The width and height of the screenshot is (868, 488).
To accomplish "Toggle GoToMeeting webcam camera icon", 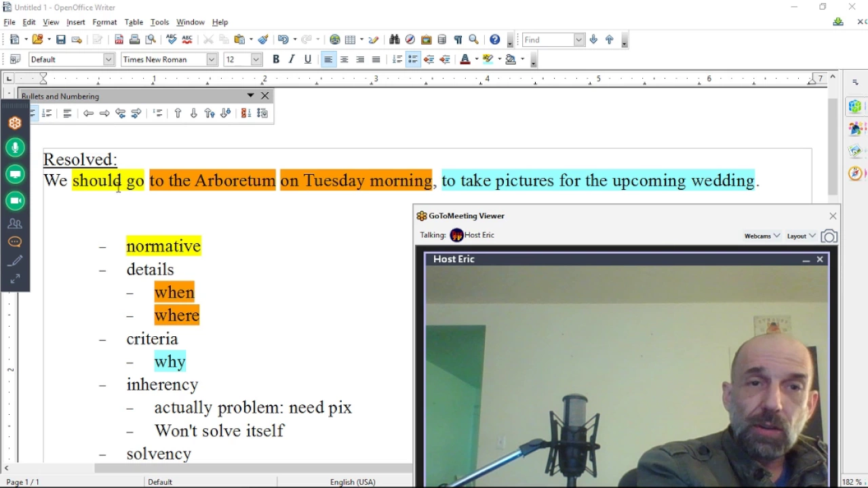I will click(x=15, y=201).
